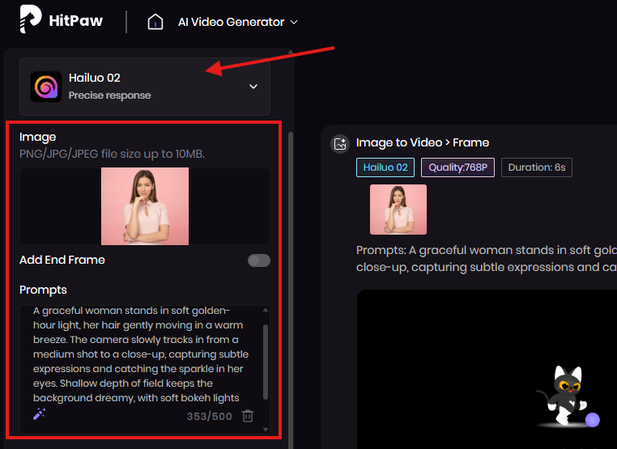This screenshot has width=617, height=449.
Task: Click the prompt text box scrollbar
Action: [x=265, y=358]
